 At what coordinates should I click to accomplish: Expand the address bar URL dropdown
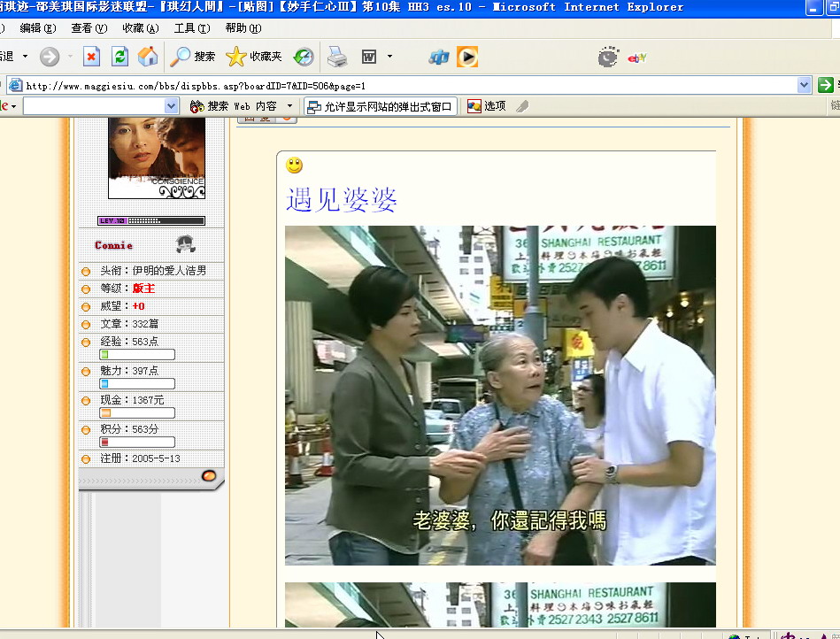pos(804,85)
